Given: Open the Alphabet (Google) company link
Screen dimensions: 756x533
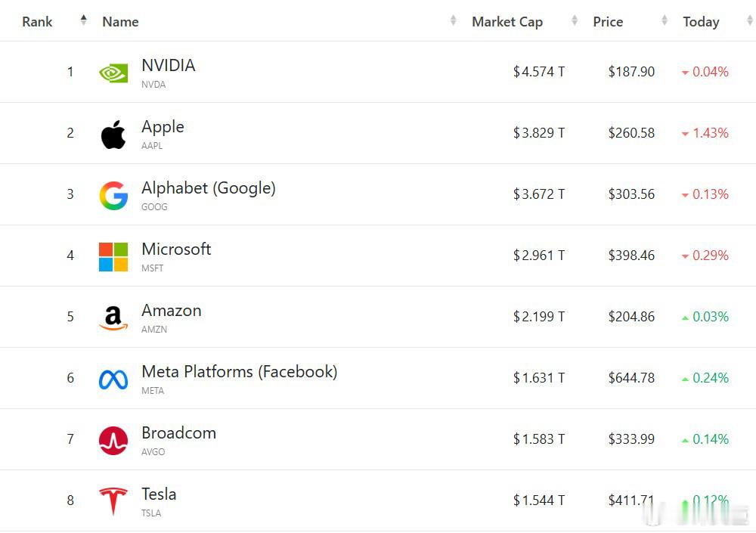Looking at the screenshot, I should click(209, 188).
